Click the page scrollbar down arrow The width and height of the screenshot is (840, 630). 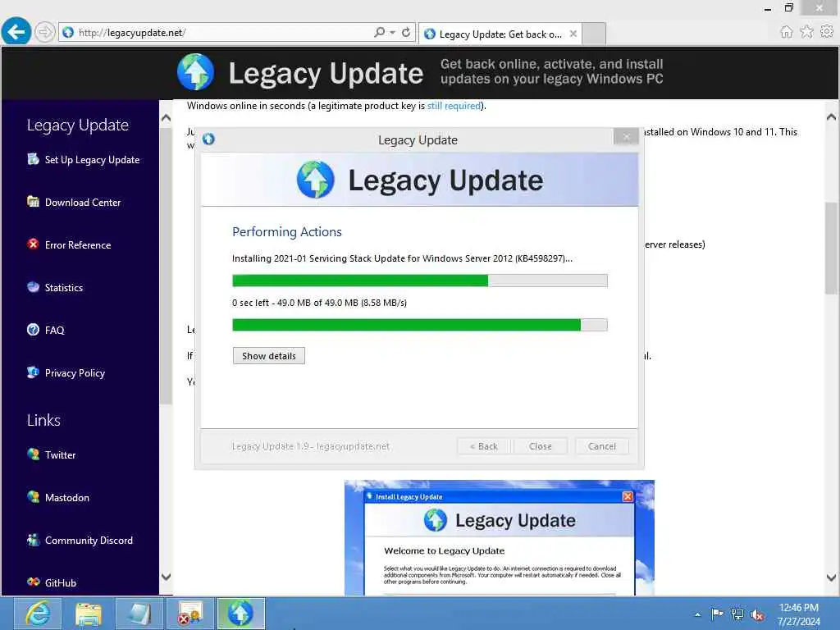point(832,577)
